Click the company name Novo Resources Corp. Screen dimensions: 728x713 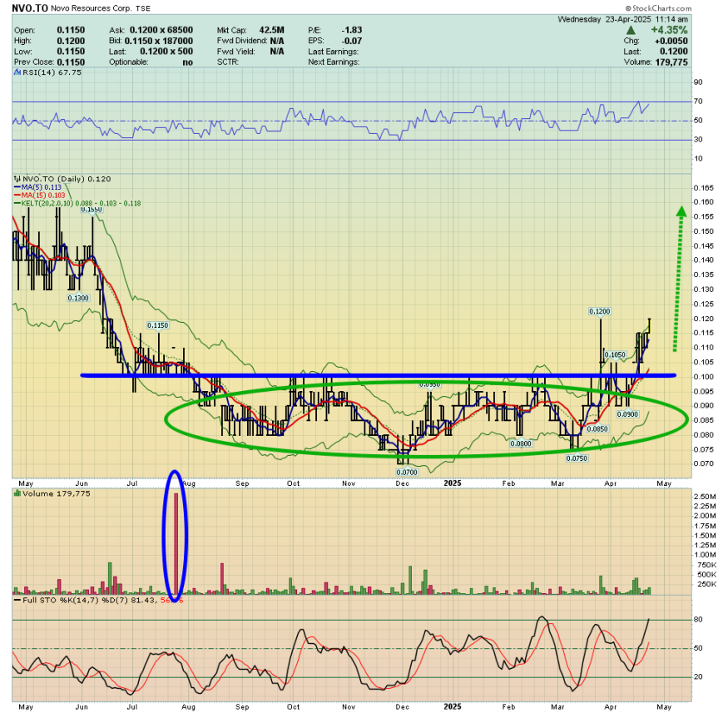point(92,8)
